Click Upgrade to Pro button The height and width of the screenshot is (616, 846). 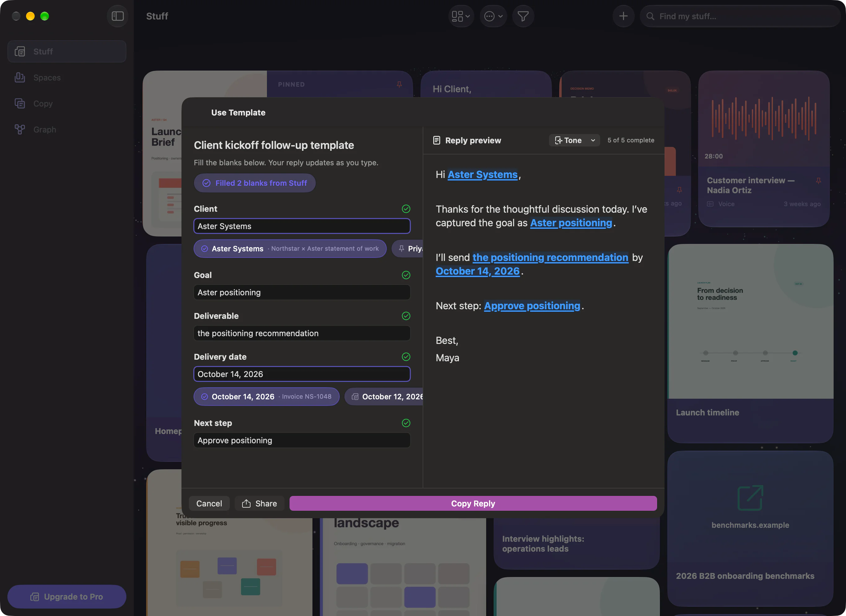point(67,596)
